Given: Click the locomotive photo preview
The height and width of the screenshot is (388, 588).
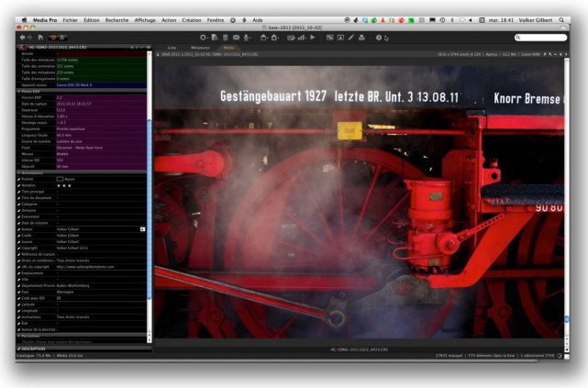Looking at the screenshot, I should [x=360, y=203].
